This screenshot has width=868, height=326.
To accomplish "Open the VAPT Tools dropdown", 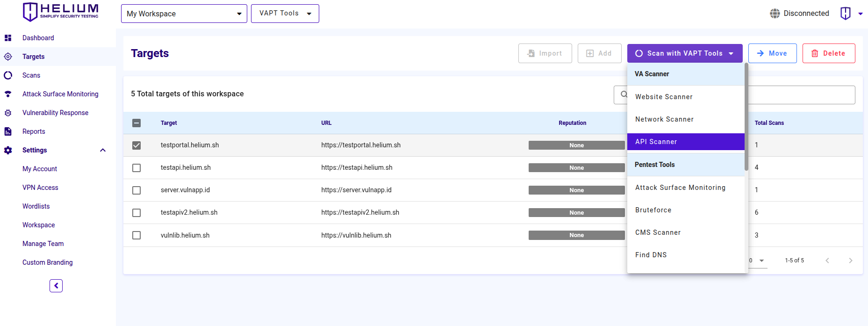I will coord(285,14).
